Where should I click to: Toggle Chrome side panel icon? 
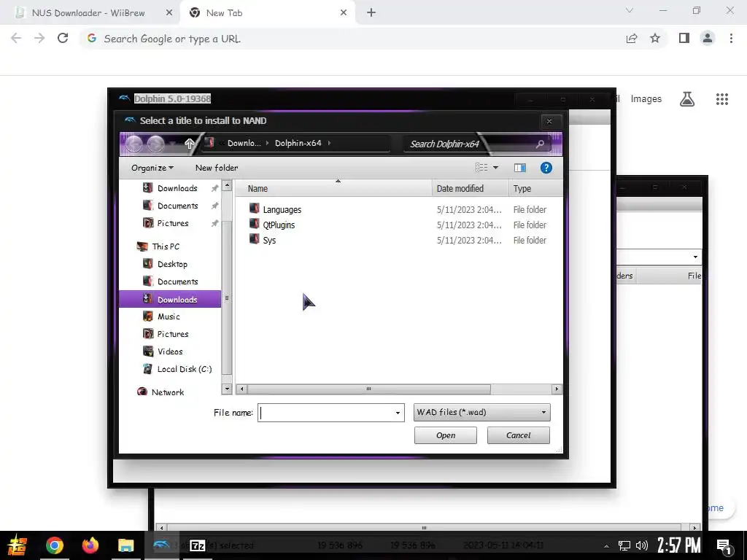684,38
